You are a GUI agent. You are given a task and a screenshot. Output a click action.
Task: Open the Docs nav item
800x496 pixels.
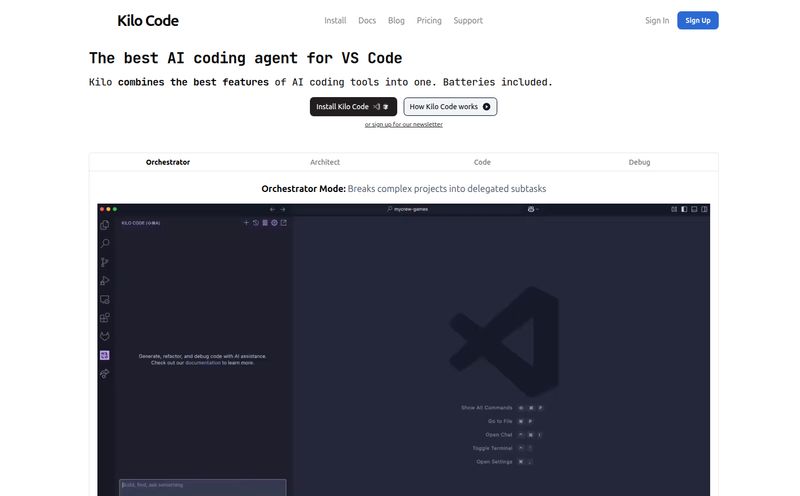367,20
